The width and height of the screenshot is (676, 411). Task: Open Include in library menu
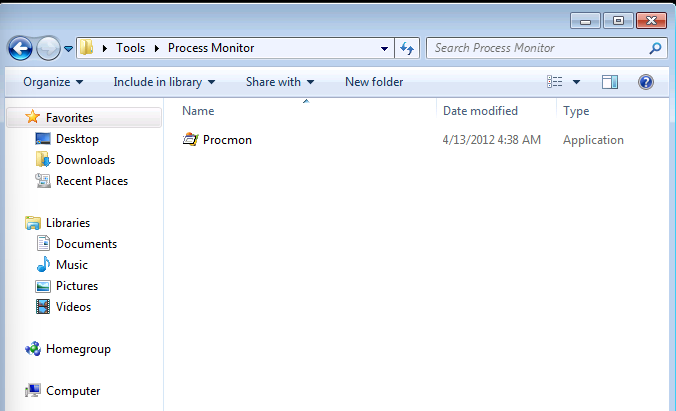pyautogui.click(x=164, y=82)
